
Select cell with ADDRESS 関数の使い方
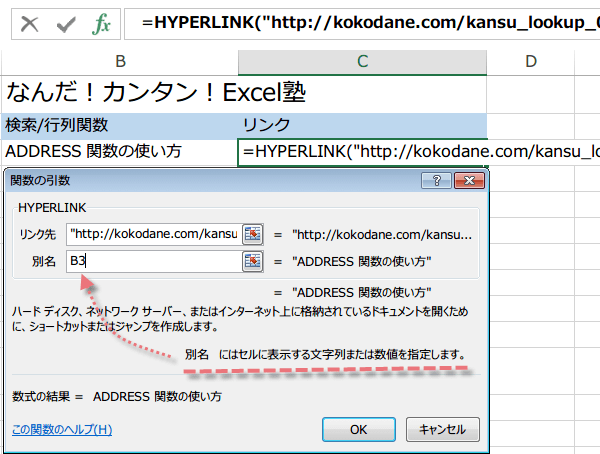[x=120, y=152]
